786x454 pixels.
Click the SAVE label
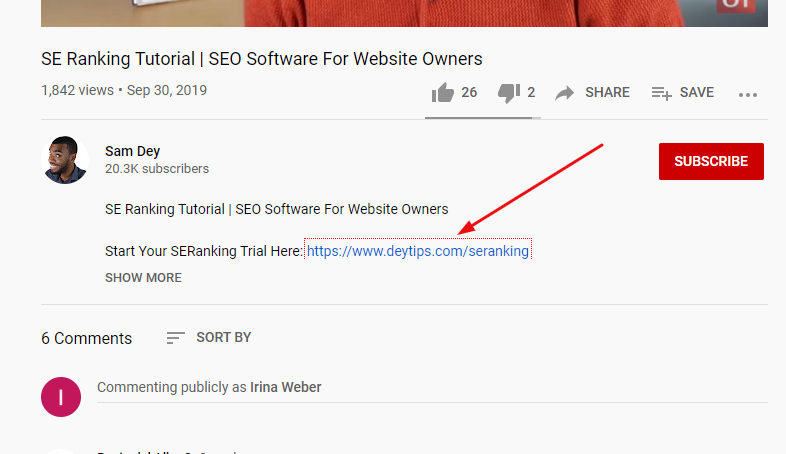pyautogui.click(x=696, y=93)
